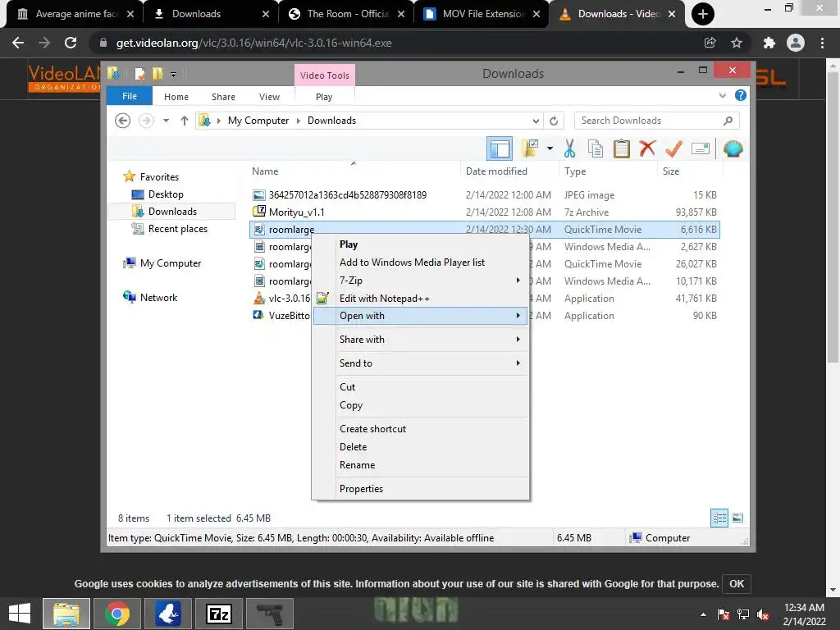Expand the 7-Zip submenu
Image resolution: width=840 pixels, height=630 pixels.
421,281
